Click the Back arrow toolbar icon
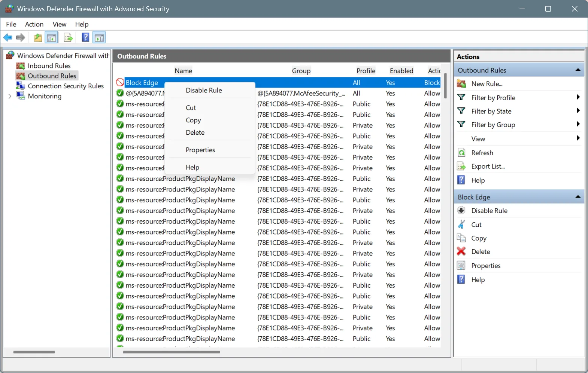The width and height of the screenshot is (588, 373). 7,37
